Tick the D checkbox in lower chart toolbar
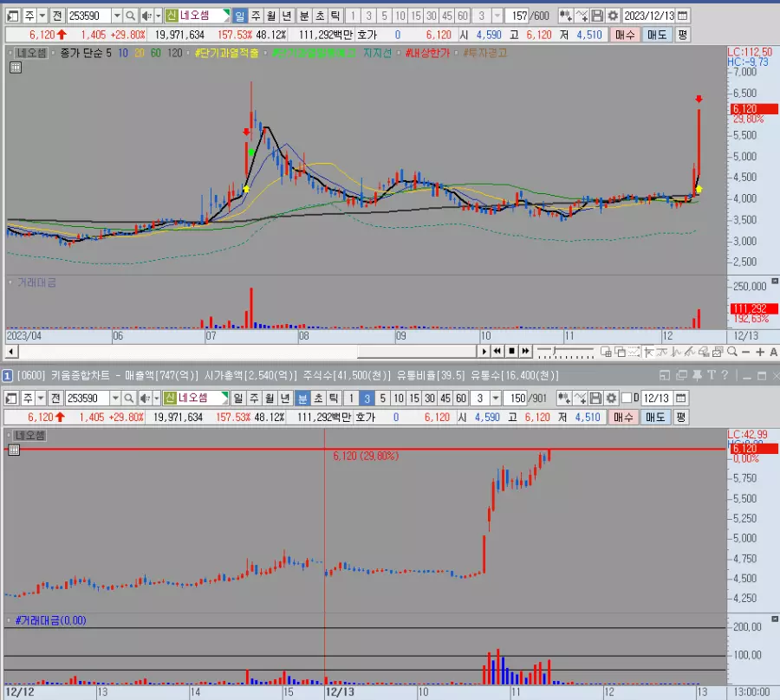Viewport: 780px width, 700px height. (627, 398)
